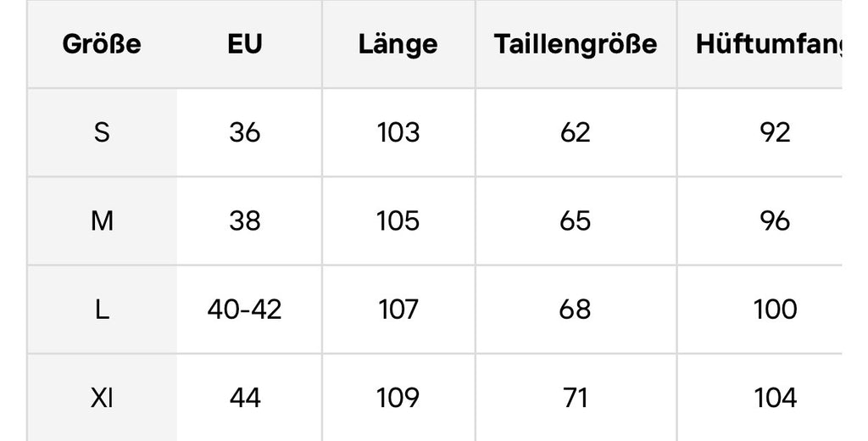Viewport: 868px width, 441px height.
Task: Select hip circumference value 96
Action: coord(776,220)
